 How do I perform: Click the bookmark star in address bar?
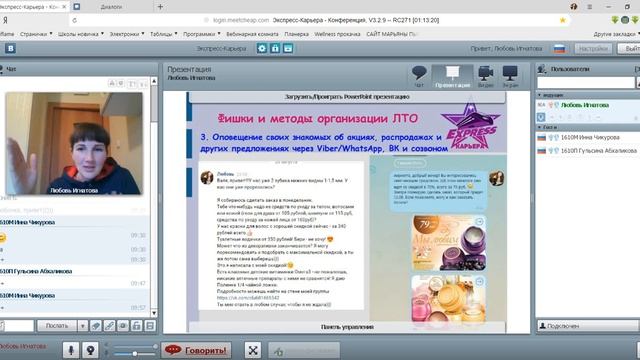(x=563, y=20)
